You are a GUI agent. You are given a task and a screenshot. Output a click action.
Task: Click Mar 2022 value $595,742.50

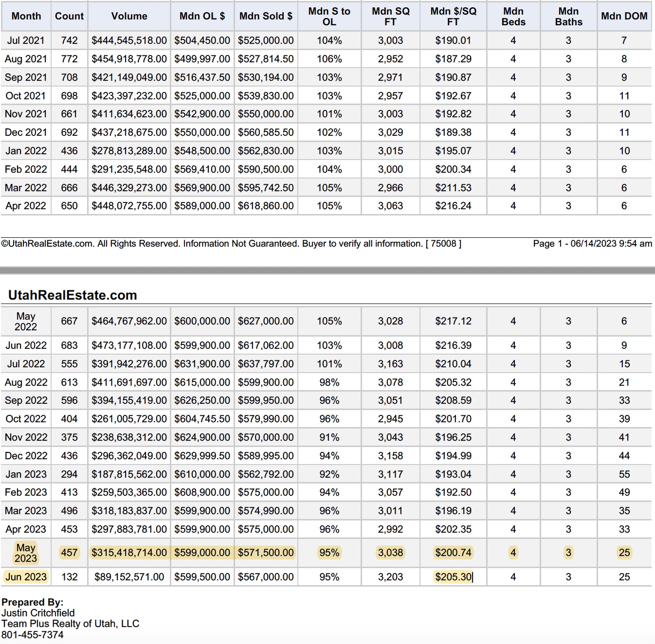[266, 188]
